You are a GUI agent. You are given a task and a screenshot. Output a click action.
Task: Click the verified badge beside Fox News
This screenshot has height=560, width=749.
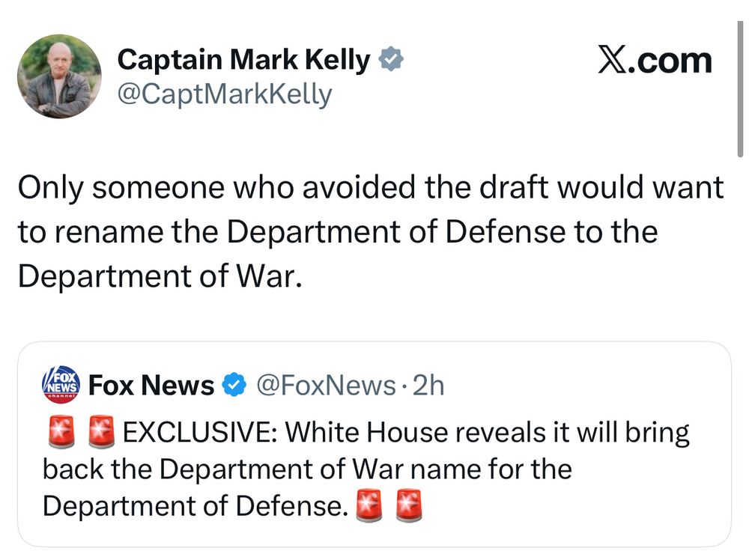coord(234,386)
